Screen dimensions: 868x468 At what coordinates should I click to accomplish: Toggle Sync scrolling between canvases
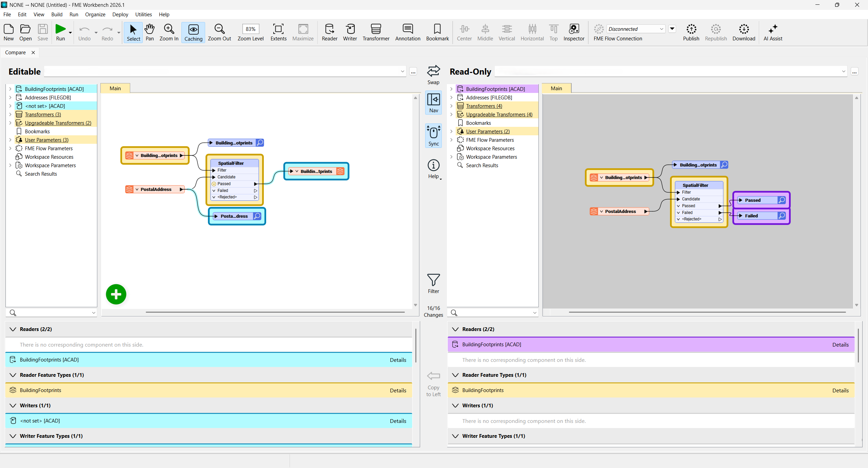click(433, 136)
